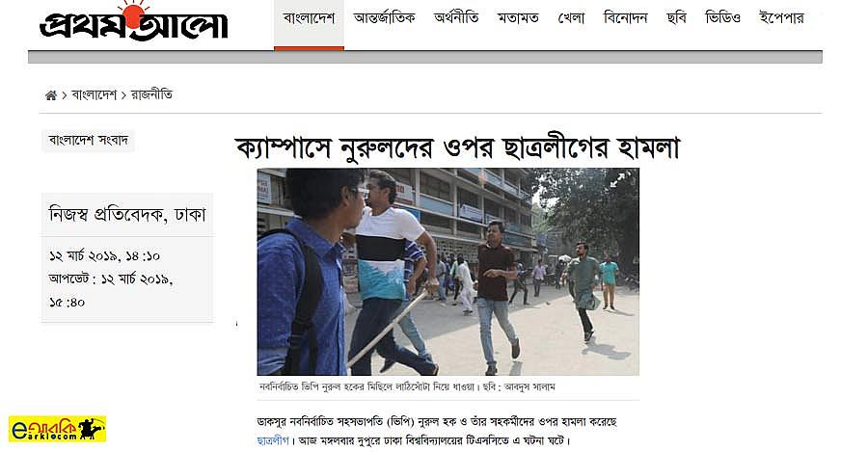This screenshot has width=868, height=452.
Task: Open the অর্থনীতি section
Action: pos(456,19)
